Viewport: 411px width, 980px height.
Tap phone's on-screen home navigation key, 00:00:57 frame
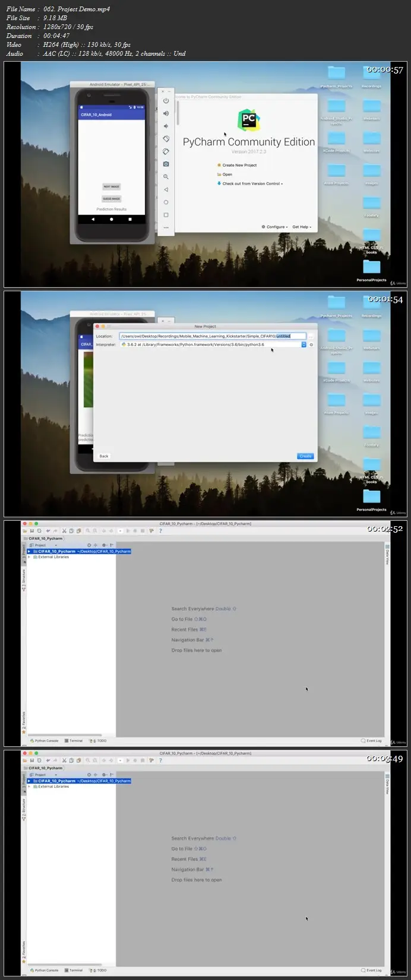(112, 219)
